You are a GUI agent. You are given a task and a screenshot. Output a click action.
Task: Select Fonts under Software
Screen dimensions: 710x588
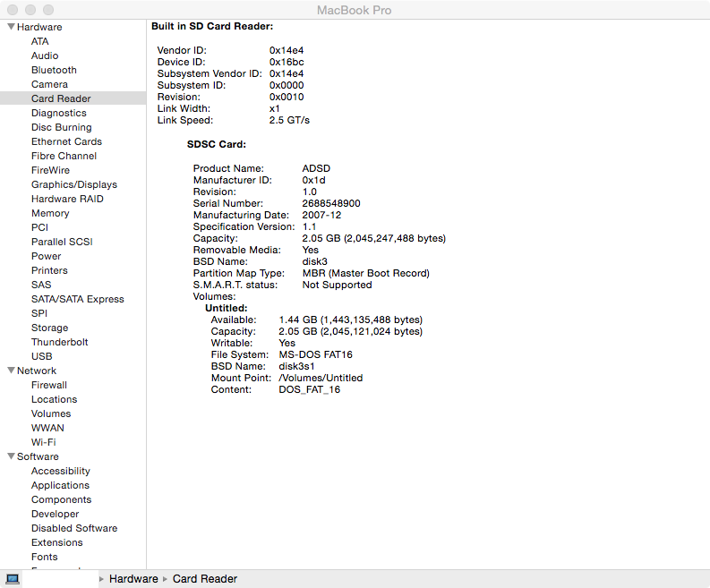coord(45,557)
